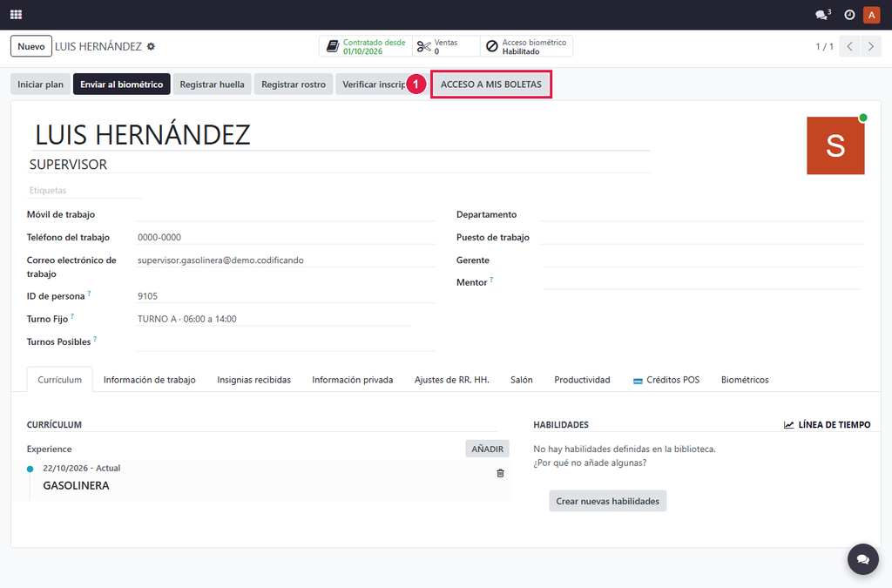This screenshot has height=588, width=892.
Task: Edit the work email address field
Action: (x=285, y=260)
